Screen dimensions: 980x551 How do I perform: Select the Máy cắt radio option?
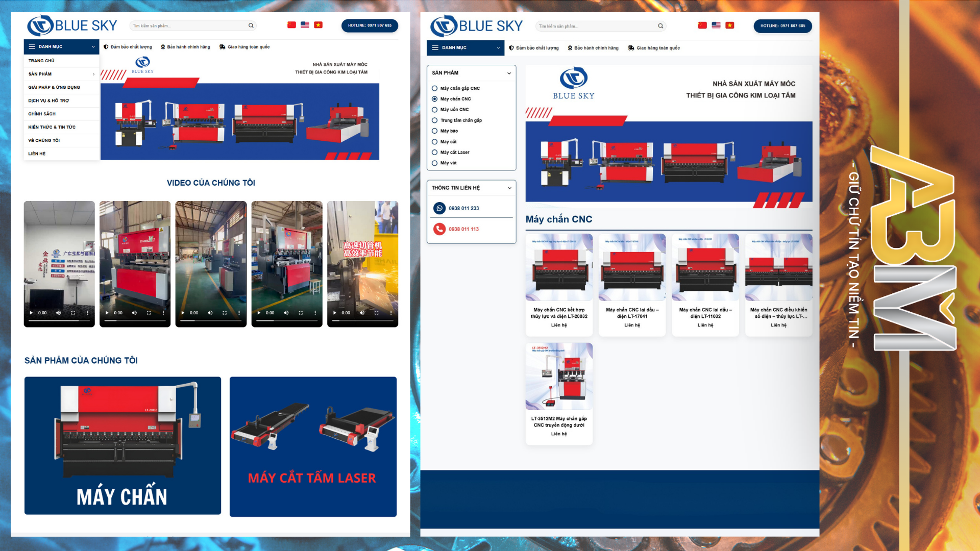coord(435,142)
